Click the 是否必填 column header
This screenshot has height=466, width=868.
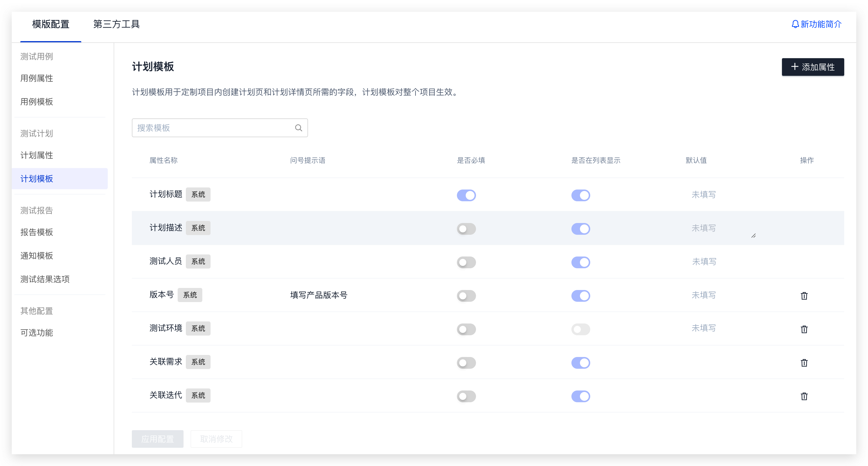471,160
